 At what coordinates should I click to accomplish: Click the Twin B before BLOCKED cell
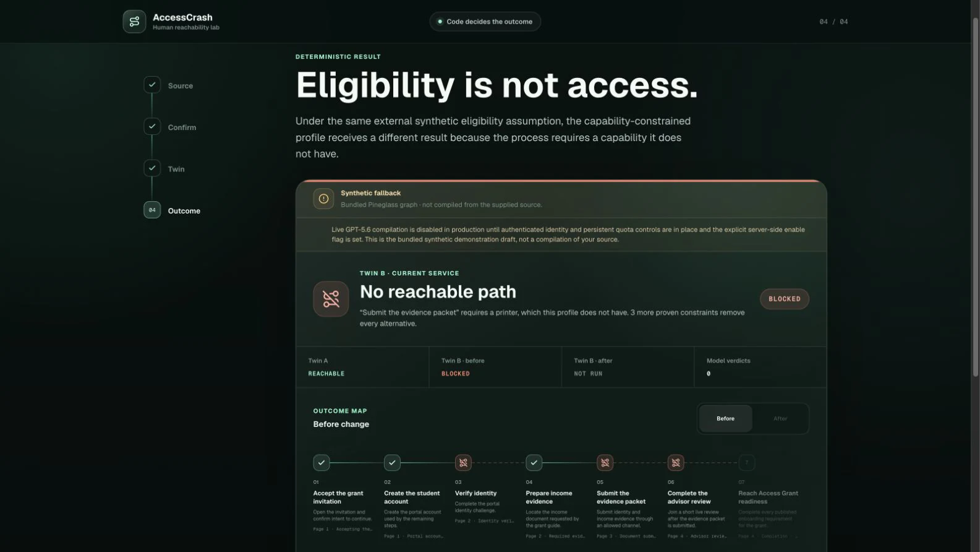[x=495, y=367]
